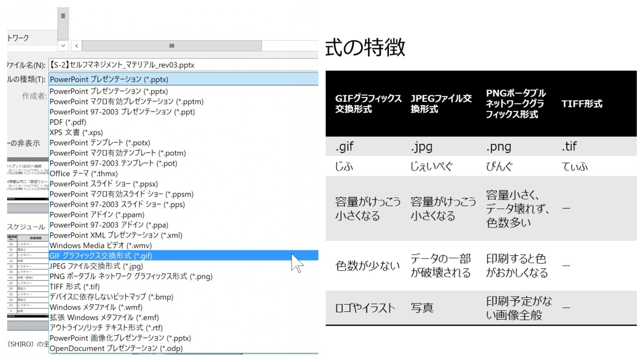This screenshot has width=644, height=362.
Task: Select PowerPoint 画像化プレゼンテーション (*.pptx)
Action: click(x=183, y=338)
